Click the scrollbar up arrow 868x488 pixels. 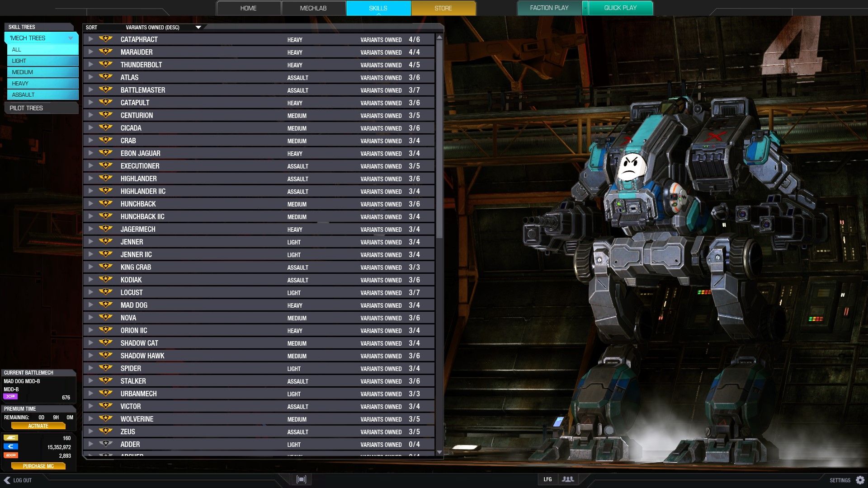pyautogui.click(x=439, y=37)
